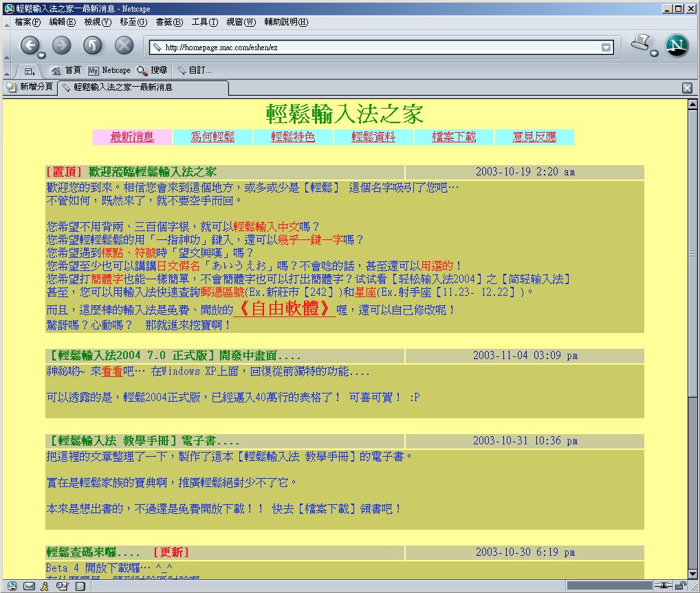Open the 書籤 bookmarks menu
Viewport: 700px width, 593px height.
169,22
